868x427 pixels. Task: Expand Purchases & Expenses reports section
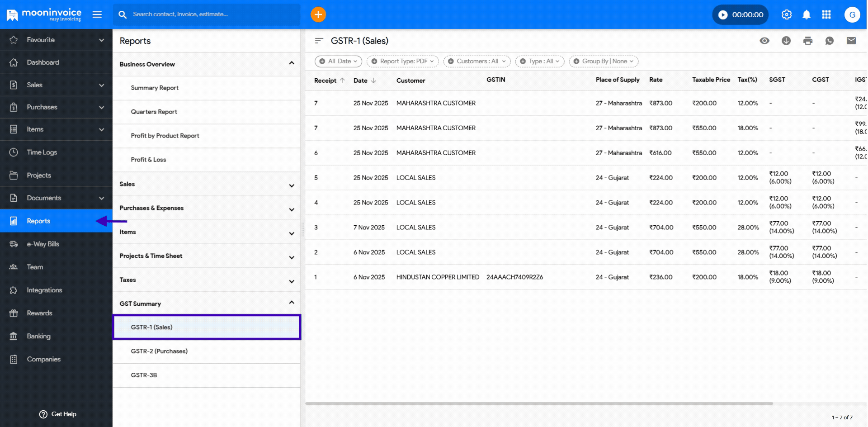point(207,208)
